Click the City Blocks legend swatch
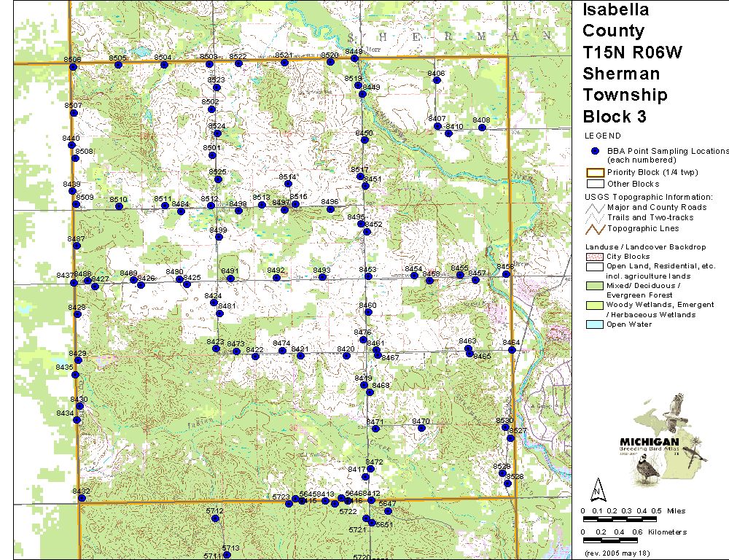 tap(596, 257)
